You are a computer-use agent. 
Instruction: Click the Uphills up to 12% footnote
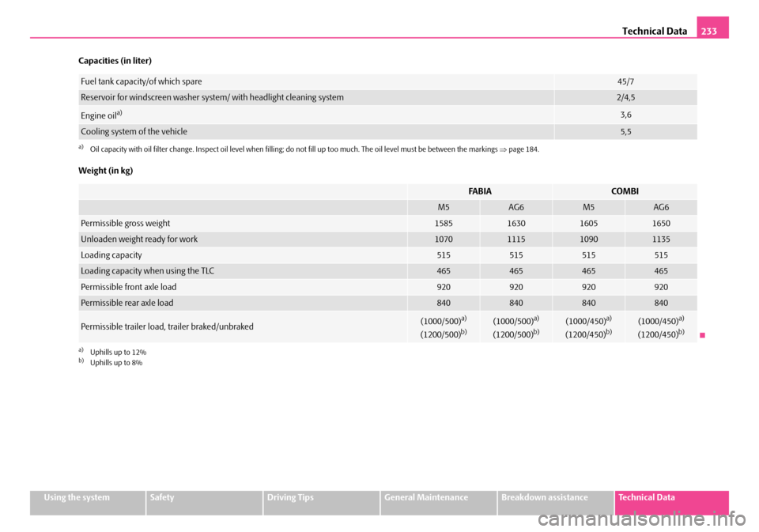pos(117,351)
